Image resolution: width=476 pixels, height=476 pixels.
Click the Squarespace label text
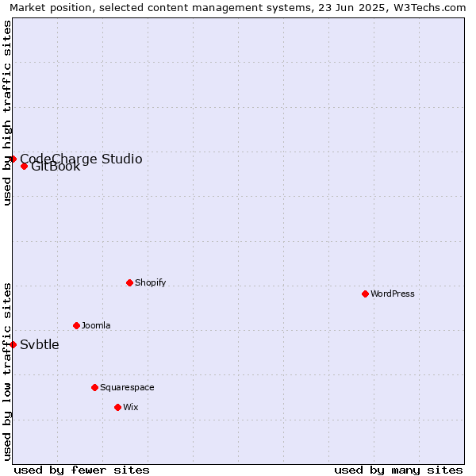point(127,388)
